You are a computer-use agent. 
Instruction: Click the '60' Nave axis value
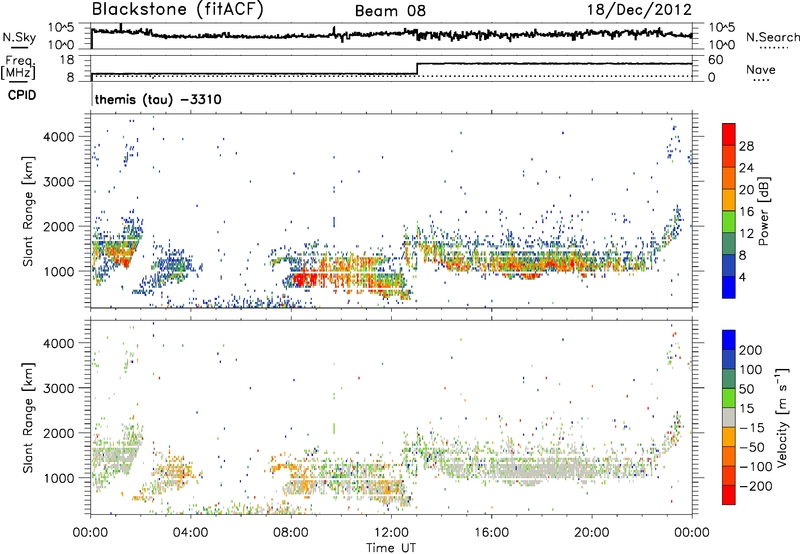tap(715, 60)
